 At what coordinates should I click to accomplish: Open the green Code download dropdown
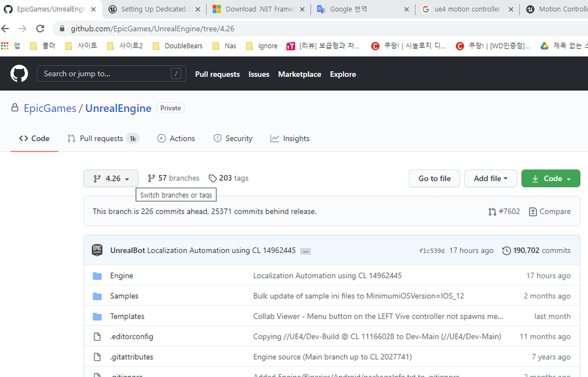tap(551, 178)
